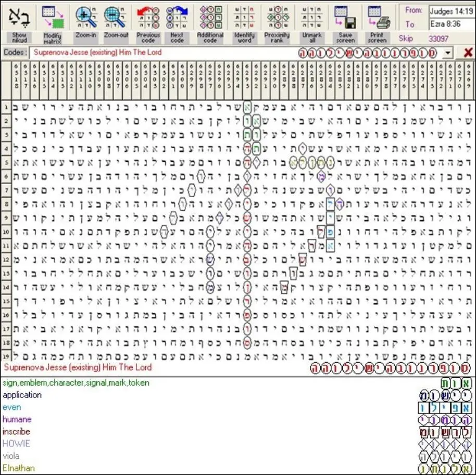Expand the Codes dropdown arrow

click(x=448, y=53)
